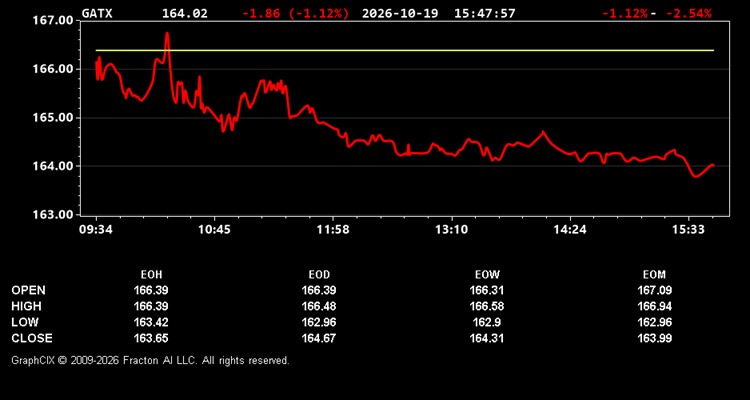The height and width of the screenshot is (400, 750).
Task: Click the 164.00 price axis label
Action: (52, 167)
